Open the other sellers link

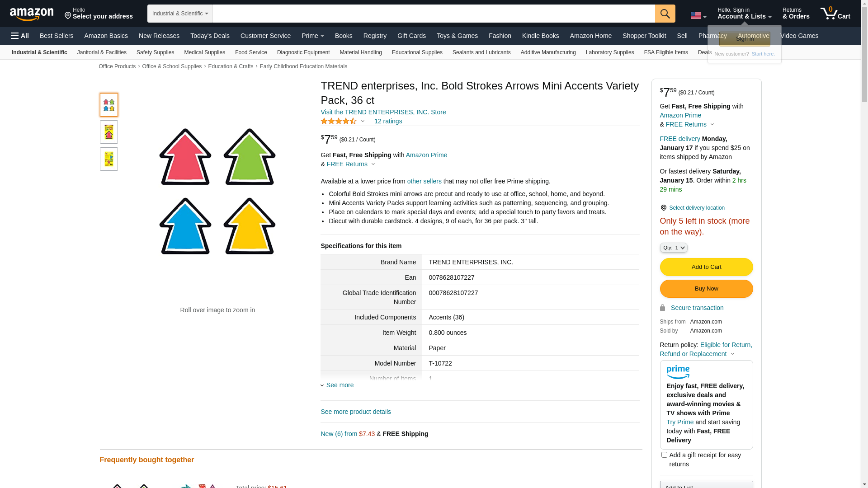[x=424, y=181]
